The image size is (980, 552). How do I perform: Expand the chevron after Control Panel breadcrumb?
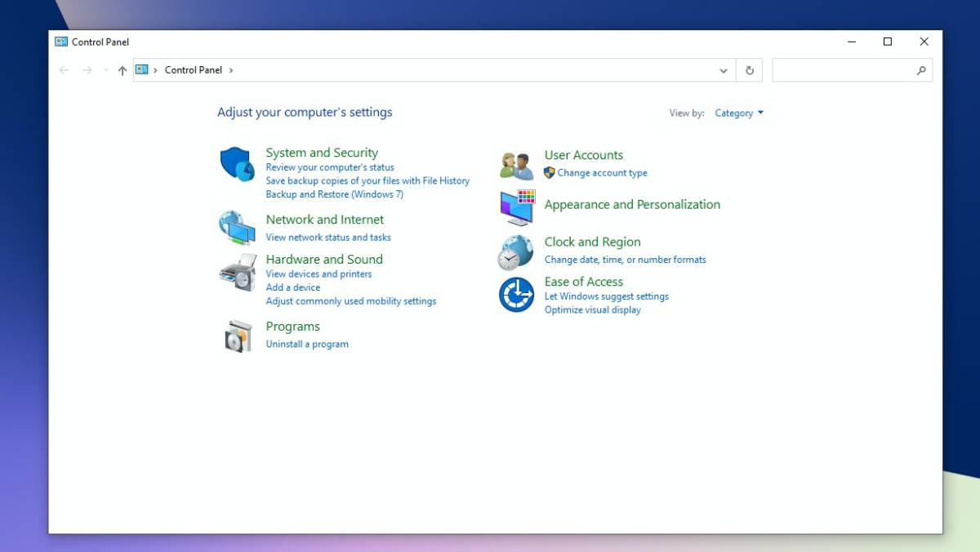(231, 70)
